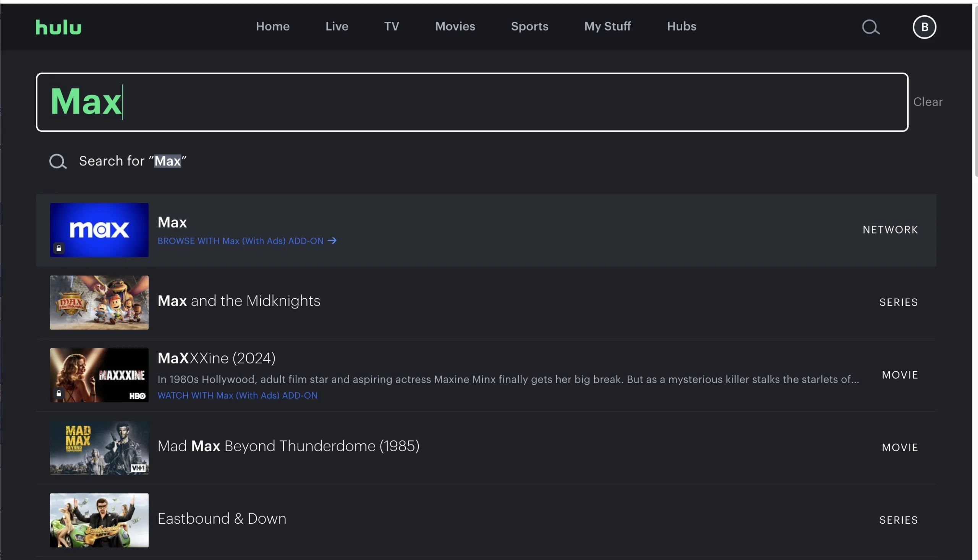
Task: Open the Movies section
Action: tap(455, 26)
